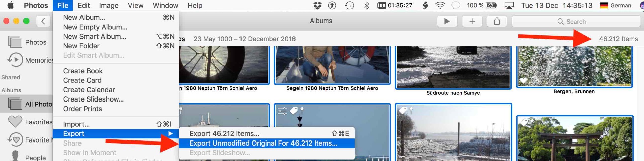Viewport: 644px width, 161px height.
Task: Select Create Book
Action: tap(116, 71)
